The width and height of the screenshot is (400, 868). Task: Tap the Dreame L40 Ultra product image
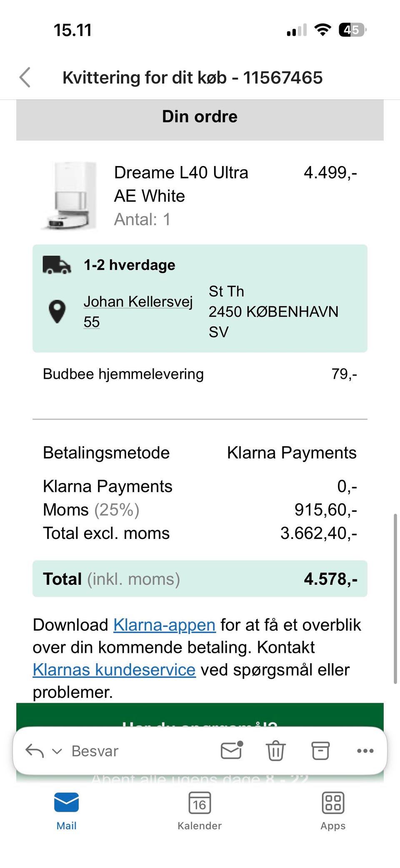[69, 195]
